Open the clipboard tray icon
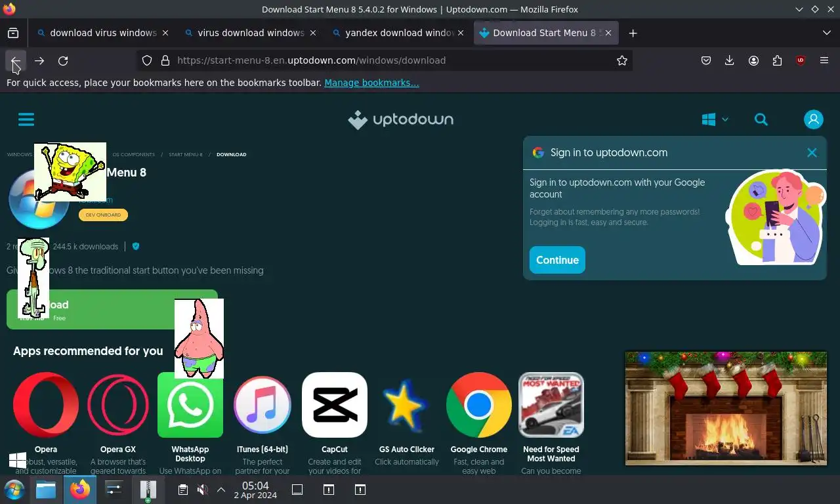 pyautogui.click(x=183, y=490)
